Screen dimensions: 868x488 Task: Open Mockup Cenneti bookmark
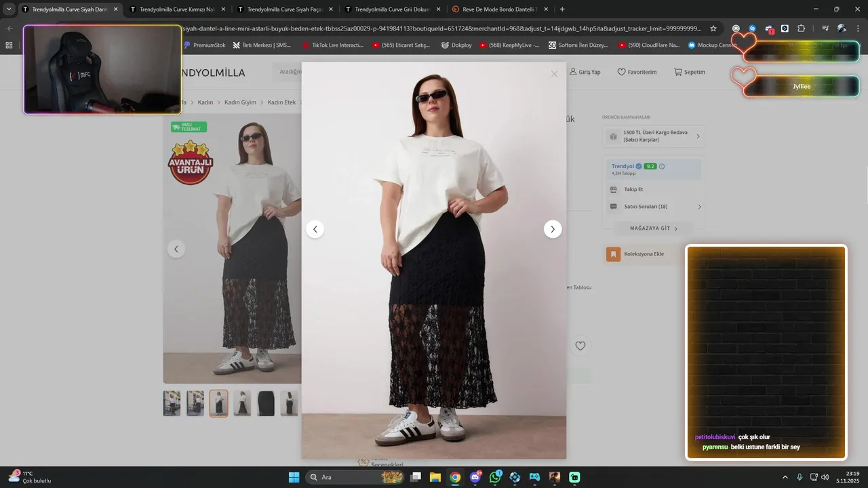[x=712, y=45]
